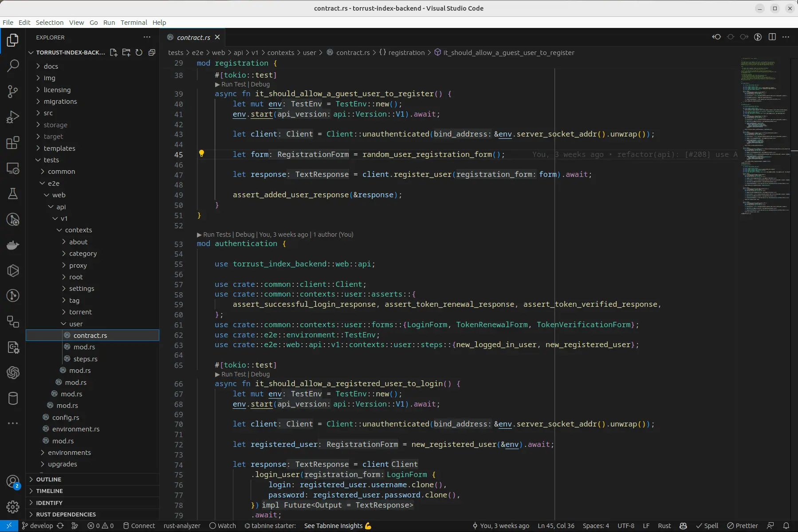
Task: Toggle Prettier in status bar
Action: pos(743,526)
